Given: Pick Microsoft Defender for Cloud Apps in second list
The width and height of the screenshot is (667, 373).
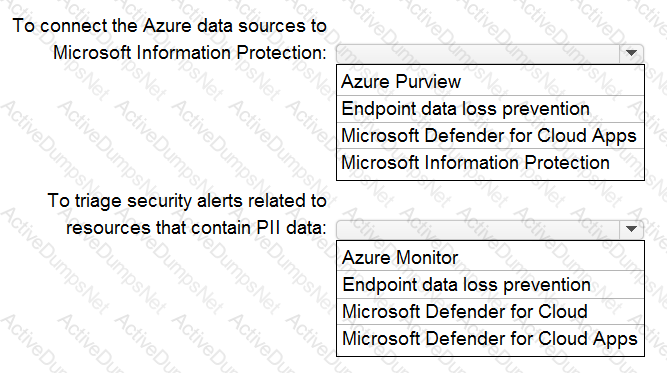Looking at the screenshot, I should click(x=490, y=339).
